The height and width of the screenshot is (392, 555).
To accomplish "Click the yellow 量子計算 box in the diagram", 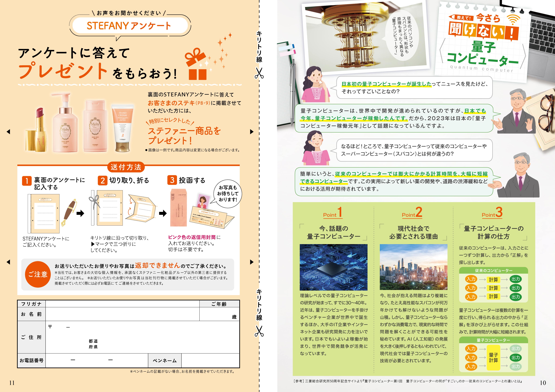I will [493, 358].
